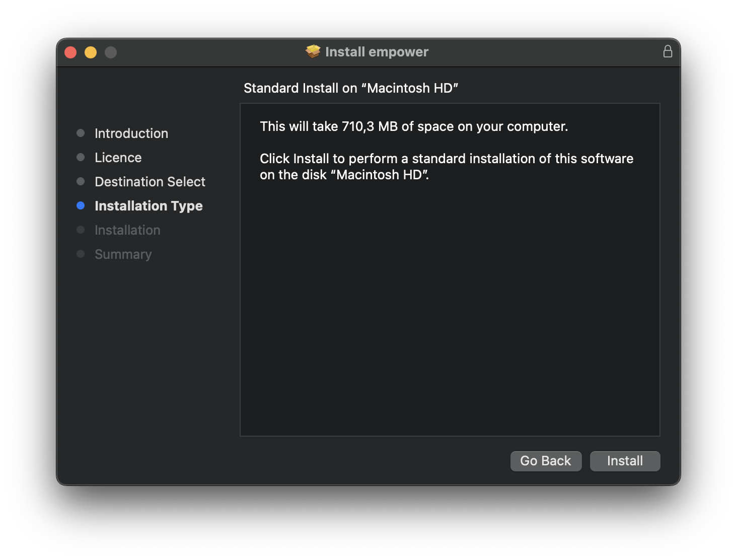Click the bullet beside Summary
737x560 pixels.
click(81, 254)
